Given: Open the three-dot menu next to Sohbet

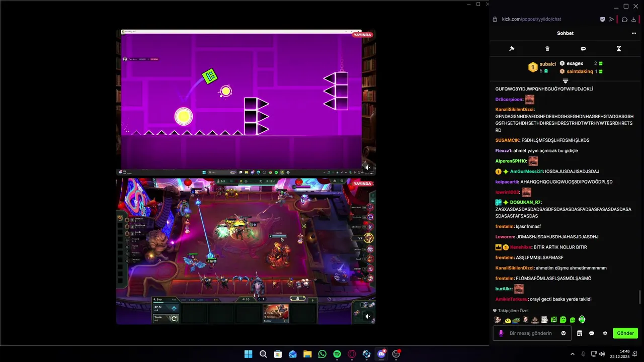Looking at the screenshot, I should click(634, 33).
